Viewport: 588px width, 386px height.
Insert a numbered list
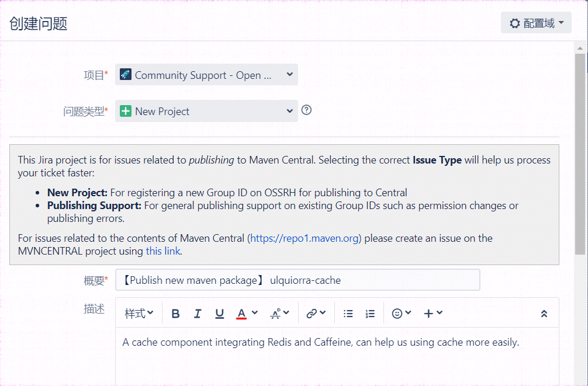(370, 314)
